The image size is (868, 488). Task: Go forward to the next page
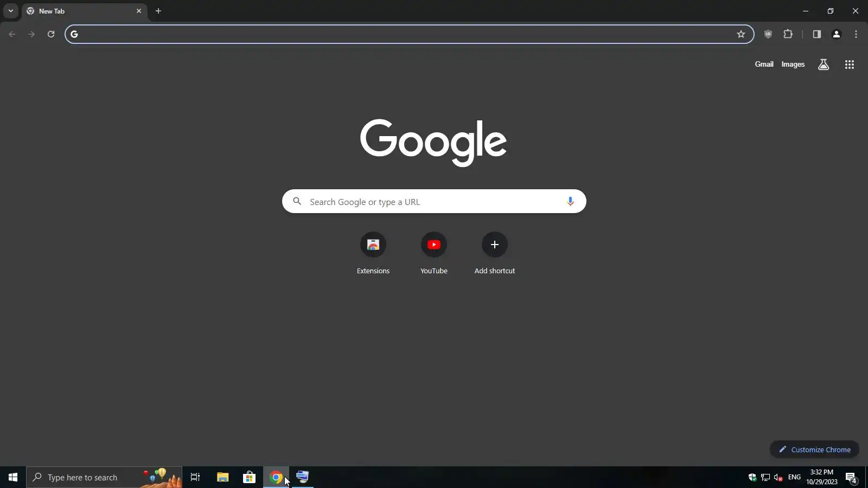[x=31, y=34]
